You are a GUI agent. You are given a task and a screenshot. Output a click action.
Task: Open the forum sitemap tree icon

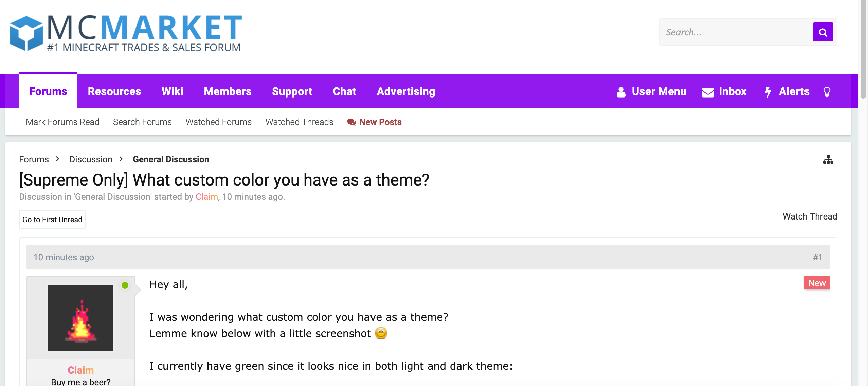click(x=828, y=160)
